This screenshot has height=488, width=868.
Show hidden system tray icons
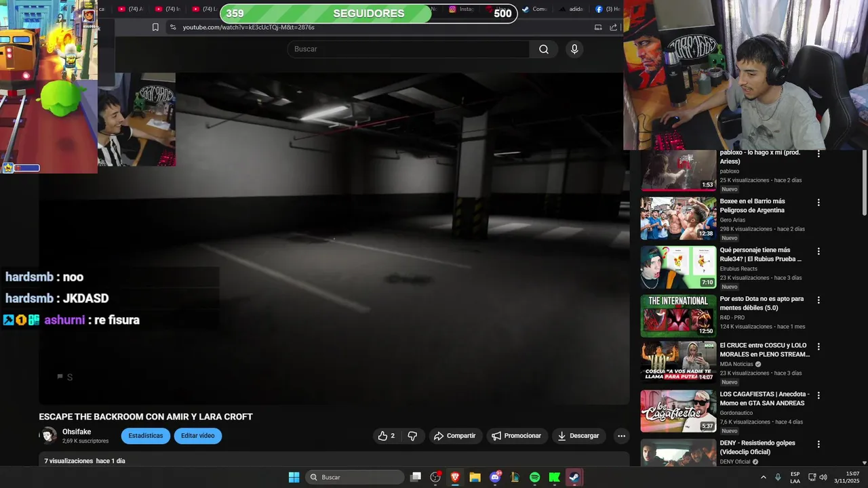tap(764, 477)
